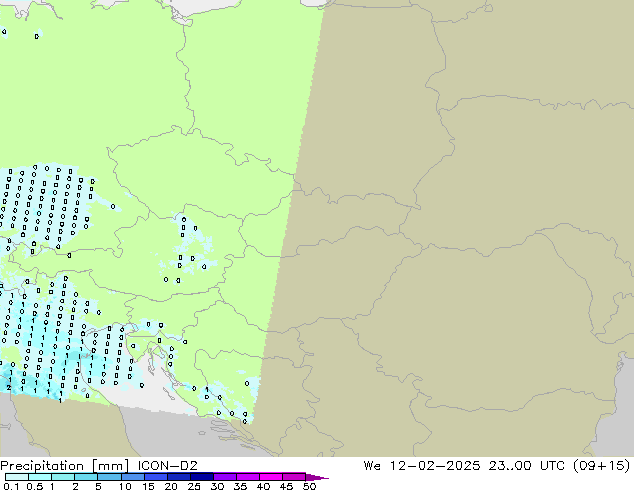Select the 35–40 mm legend color swatch
The height and width of the screenshot is (490, 634).
pos(247,477)
